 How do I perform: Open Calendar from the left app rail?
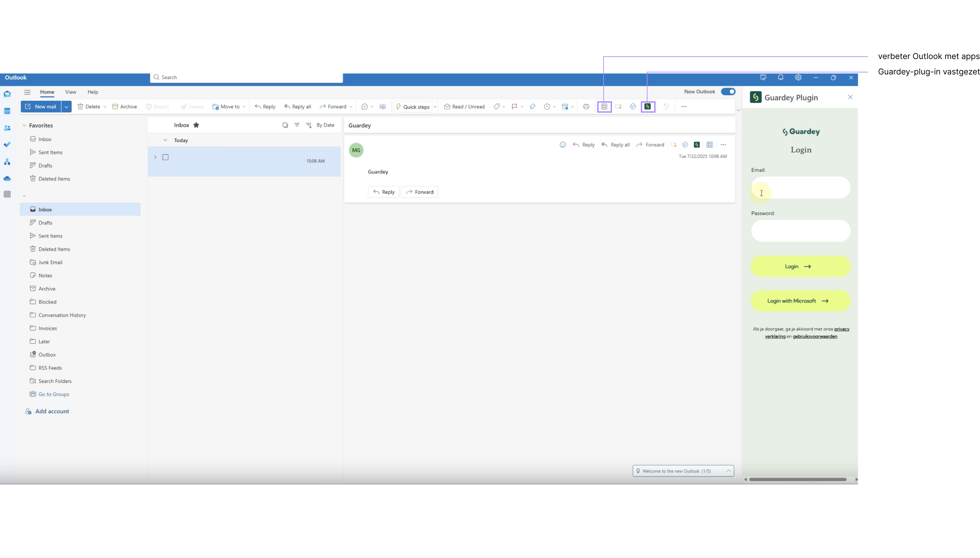point(7,111)
